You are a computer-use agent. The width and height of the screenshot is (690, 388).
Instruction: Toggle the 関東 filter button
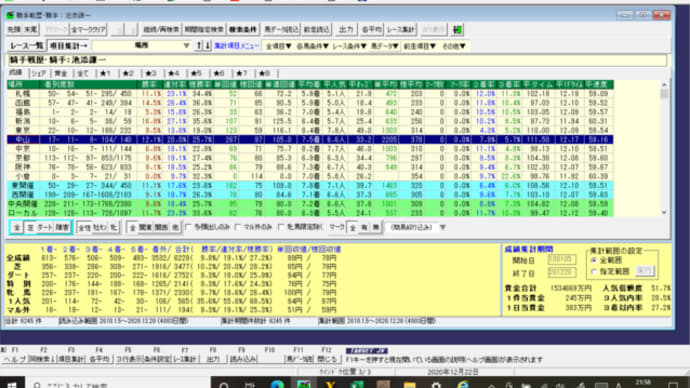(x=146, y=227)
